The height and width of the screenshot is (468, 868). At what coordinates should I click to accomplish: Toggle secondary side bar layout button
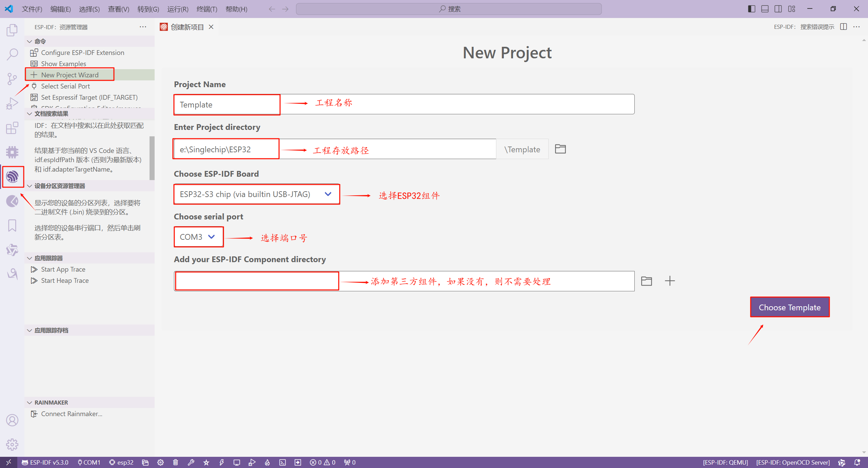coord(778,9)
